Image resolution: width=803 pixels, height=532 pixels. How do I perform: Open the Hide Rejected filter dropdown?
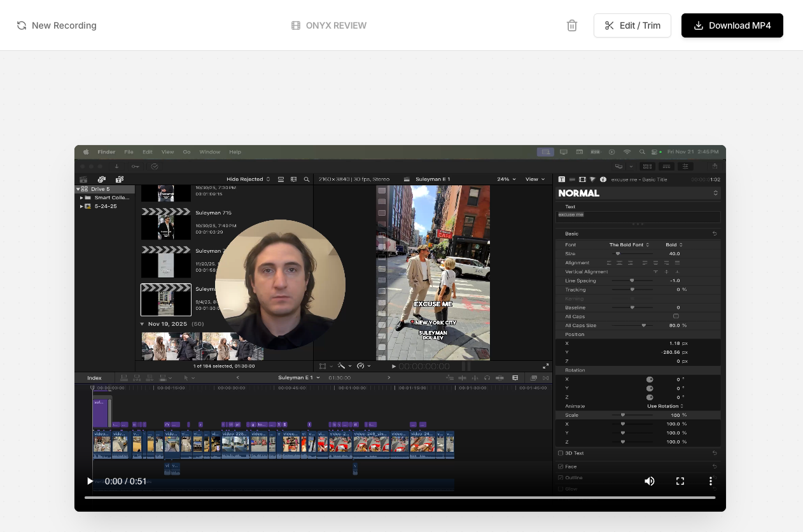(x=248, y=179)
